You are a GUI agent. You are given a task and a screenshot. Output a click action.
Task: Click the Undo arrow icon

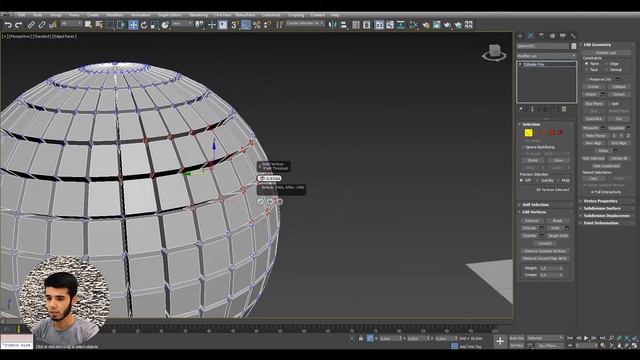pos(8,25)
